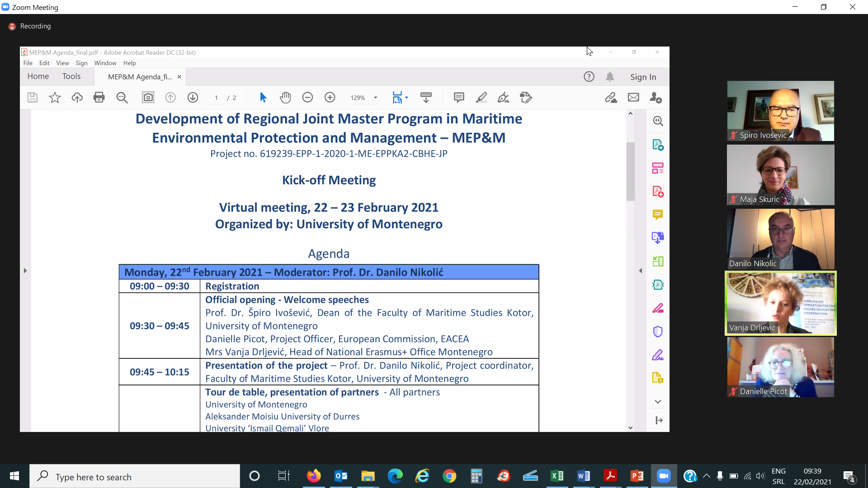Image resolution: width=868 pixels, height=488 pixels.
Task: Click the Windows Start button
Action: pyautogui.click(x=14, y=476)
